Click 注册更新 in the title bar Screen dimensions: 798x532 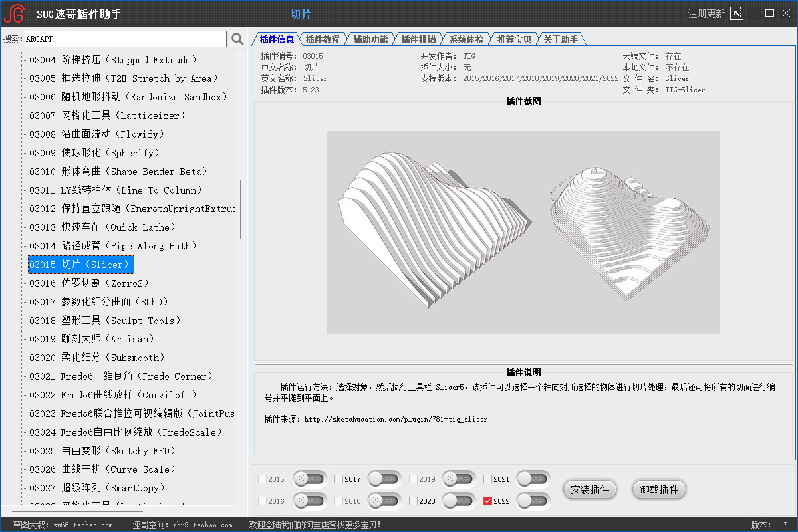706,13
